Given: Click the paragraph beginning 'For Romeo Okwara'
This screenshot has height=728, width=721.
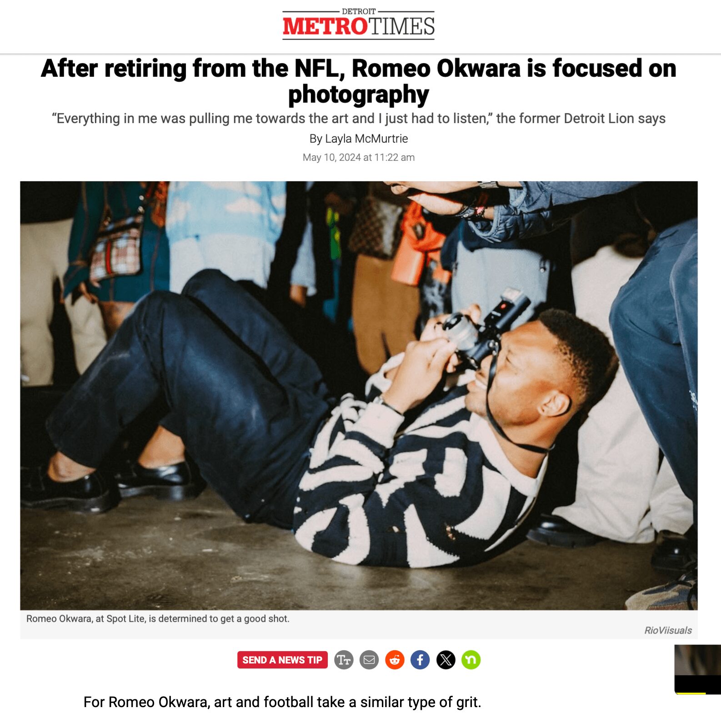Looking at the screenshot, I should point(282,702).
